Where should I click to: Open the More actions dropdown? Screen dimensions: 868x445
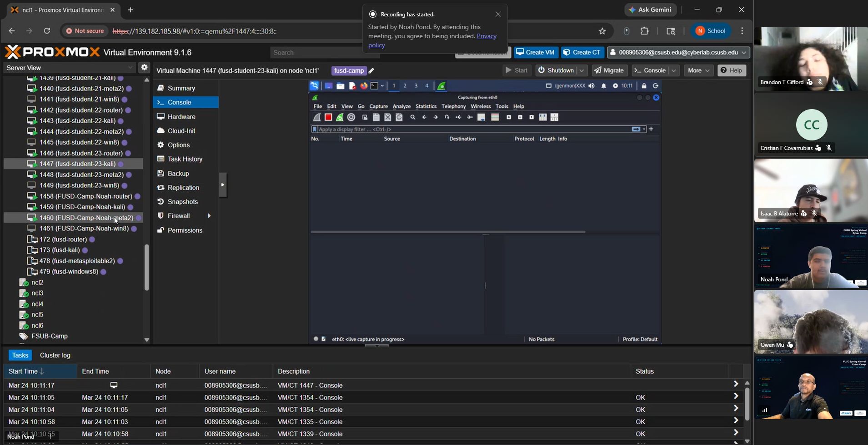698,70
